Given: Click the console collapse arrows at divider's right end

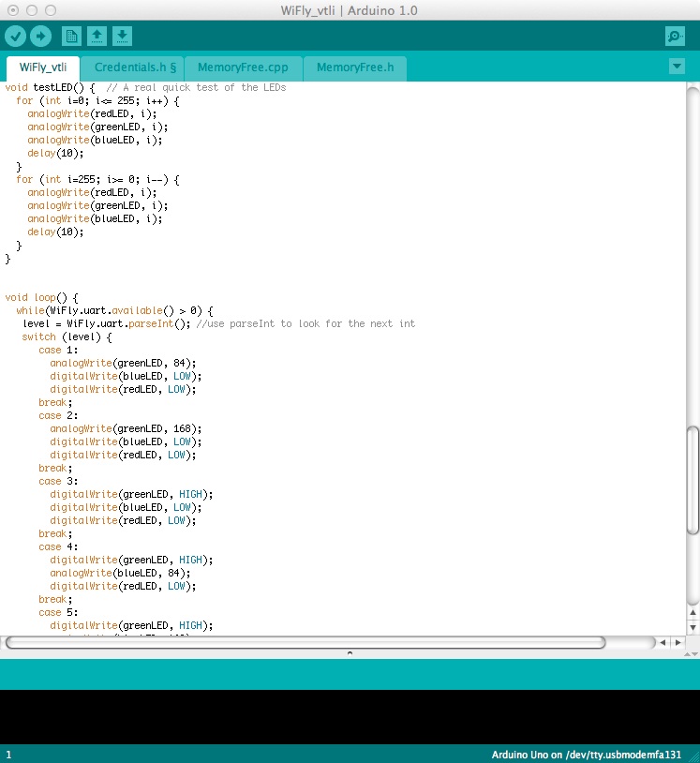Looking at the screenshot, I should coord(691,654).
